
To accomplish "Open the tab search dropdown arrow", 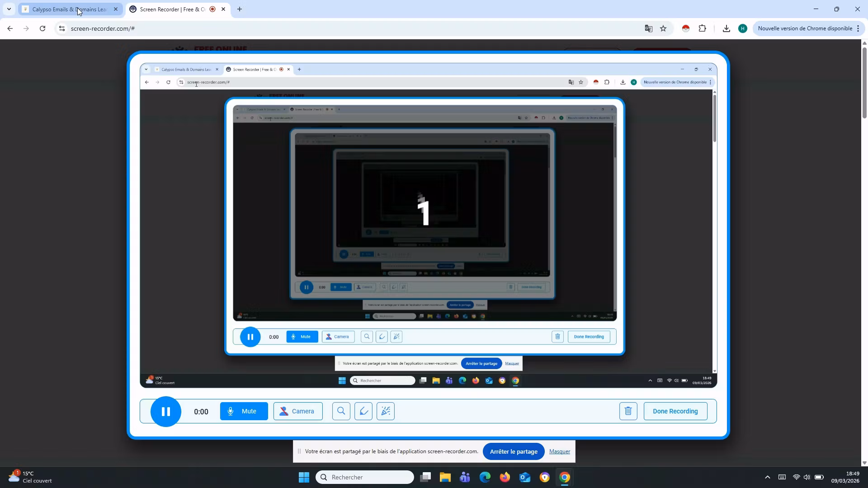I will [x=9, y=9].
